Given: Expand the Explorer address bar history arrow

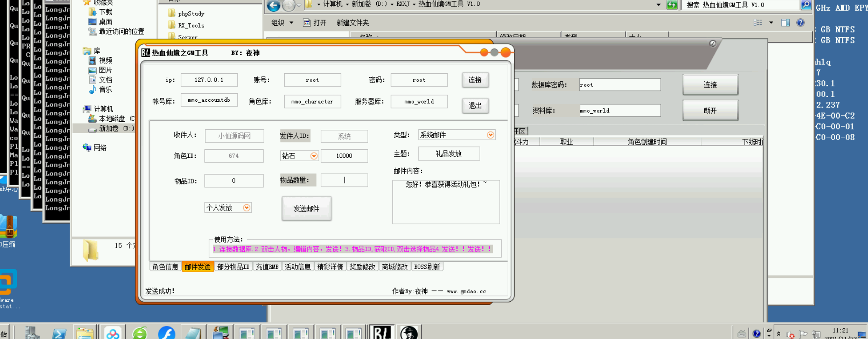Looking at the screenshot, I should (658, 5).
